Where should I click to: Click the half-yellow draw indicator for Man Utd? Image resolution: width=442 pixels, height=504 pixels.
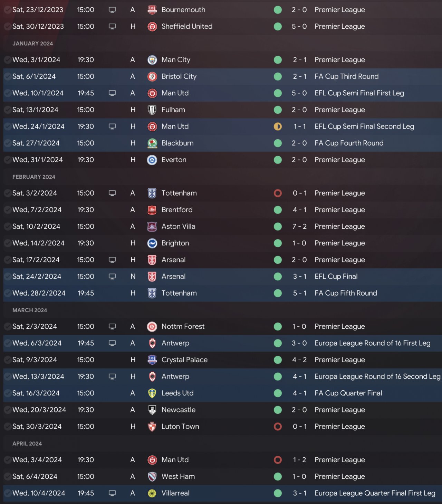click(278, 127)
